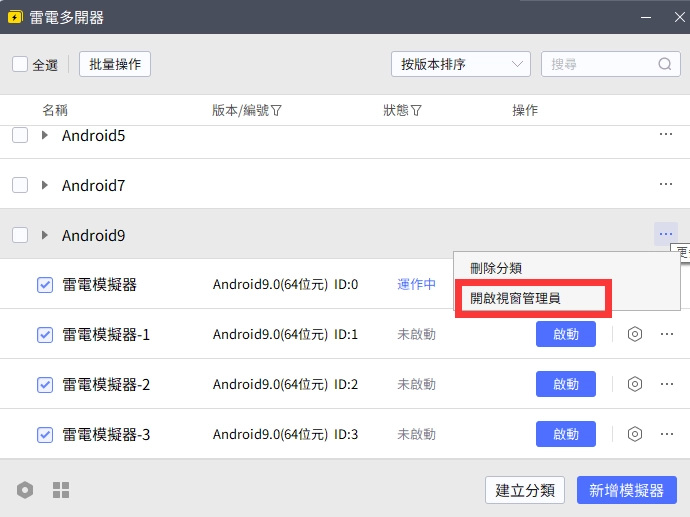Screen dimensions: 690x517
Task: Open settings hexagon for 雷電模擬器-1
Action: [635, 334]
